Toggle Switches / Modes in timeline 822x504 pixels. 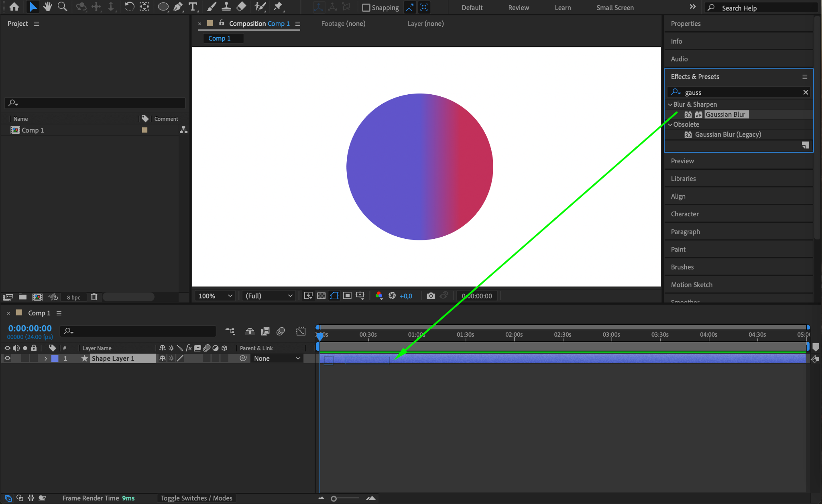tap(196, 498)
